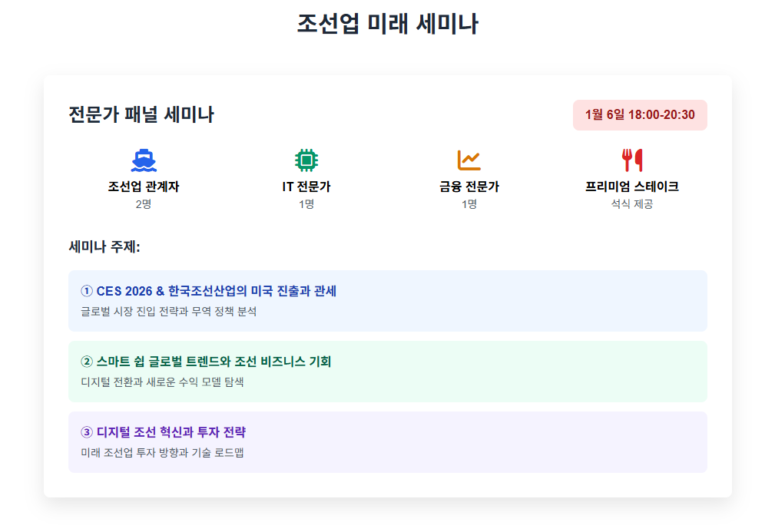Click the 2명 count under 조선업 관계자
This screenshot has width=775, height=532.
[144, 204]
